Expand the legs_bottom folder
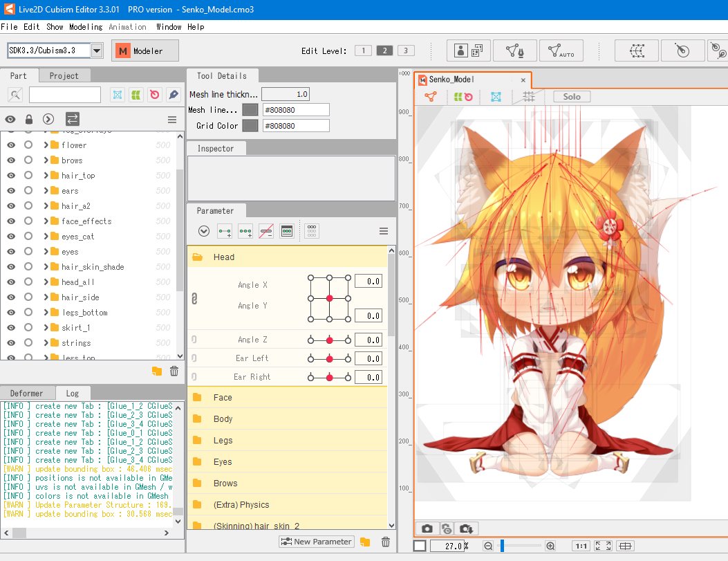728x561 pixels. (x=46, y=312)
